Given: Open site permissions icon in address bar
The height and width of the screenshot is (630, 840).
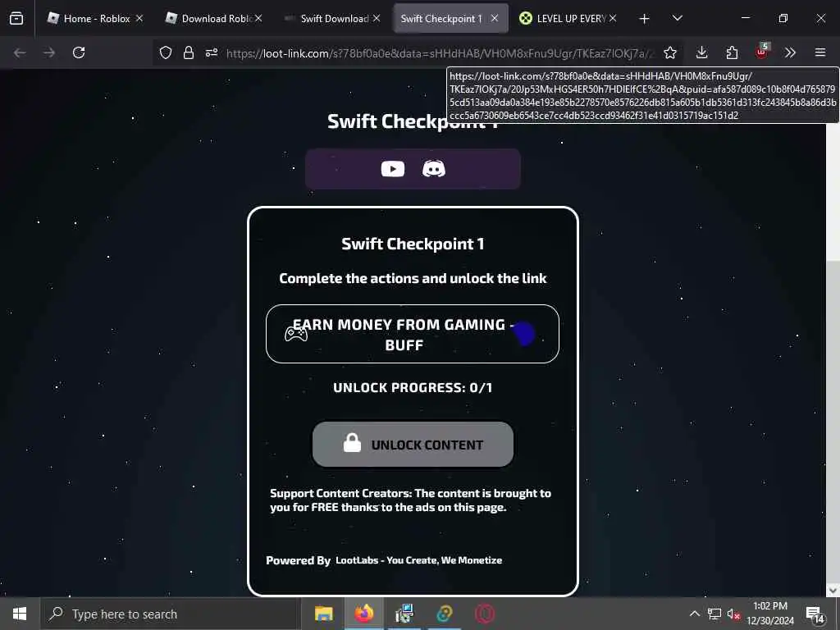Looking at the screenshot, I should 212,52.
